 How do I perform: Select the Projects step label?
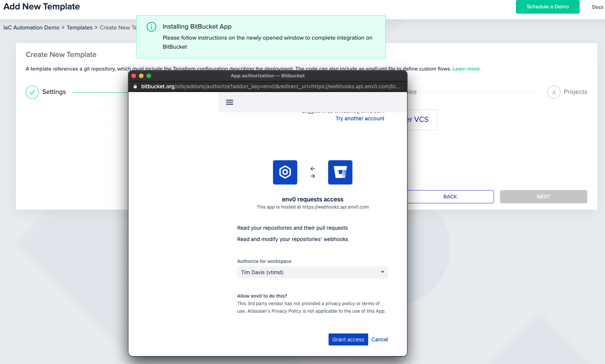pos(576,92)
